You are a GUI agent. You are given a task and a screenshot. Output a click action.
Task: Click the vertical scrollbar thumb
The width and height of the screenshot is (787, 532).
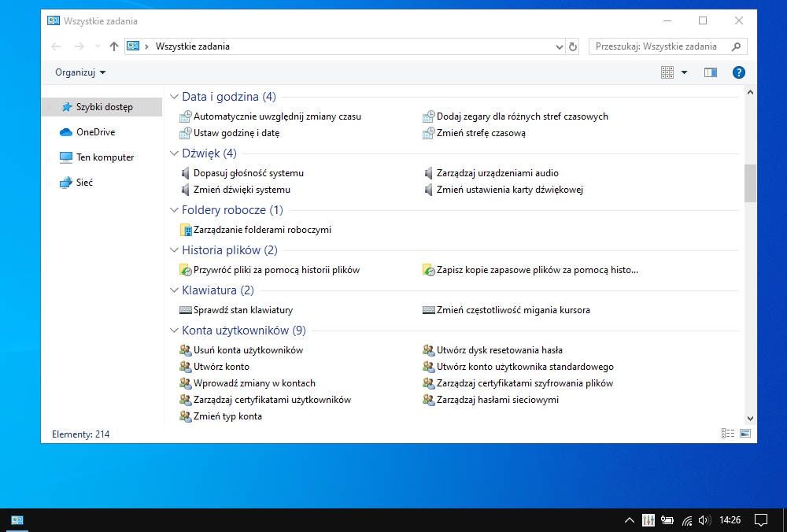click(750, 183)
